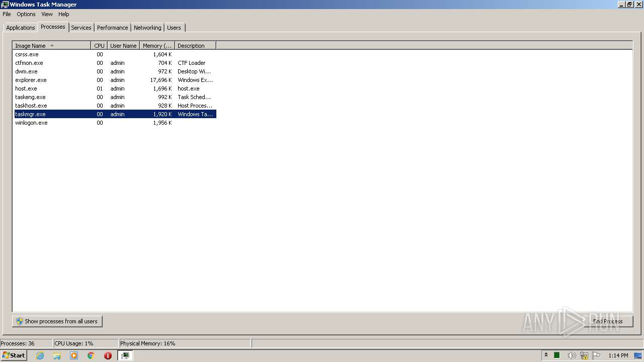Image resolution: width=644 pixels, height=362 pixels.
Task: Select the winlogon.exe process row
Action: coord(115,123)
